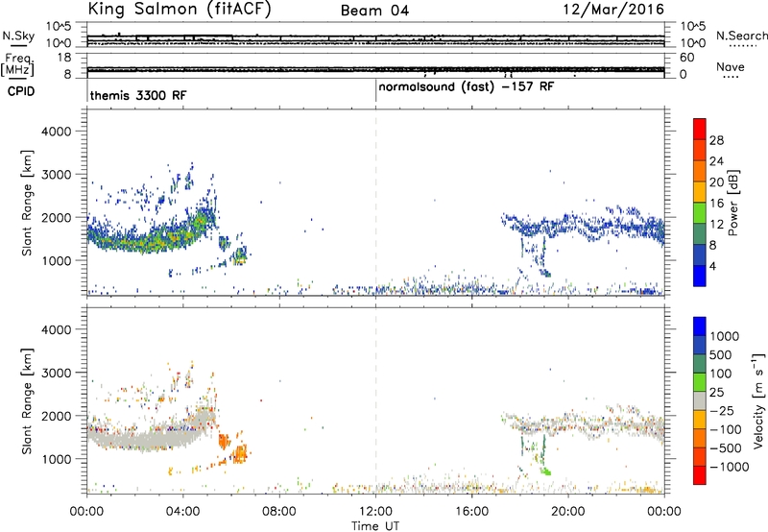Click the dashed 12:00 line in velocity panel
768x532 pixels.
tap(375, 400)
